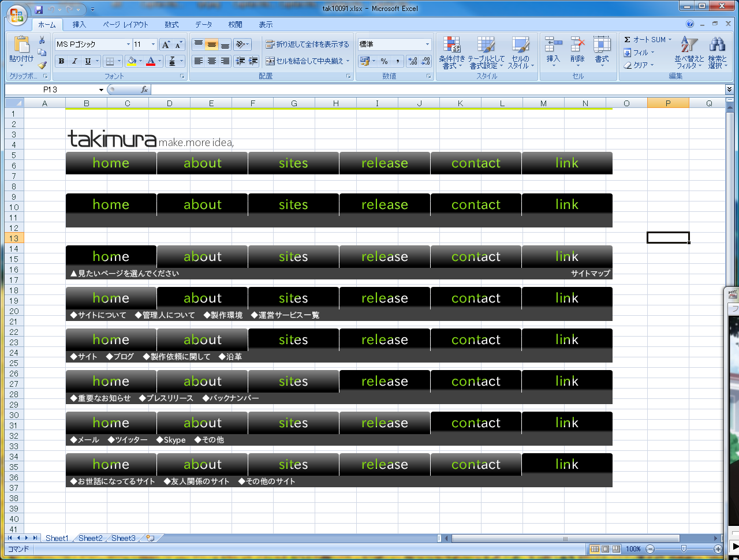Click the Copy icon in clipboard group
739x560 pixels.
(42, 53)
